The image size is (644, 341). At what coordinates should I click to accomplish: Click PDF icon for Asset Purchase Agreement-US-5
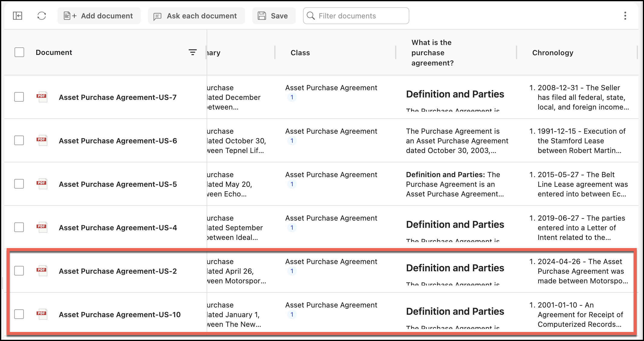pos(42,184)
